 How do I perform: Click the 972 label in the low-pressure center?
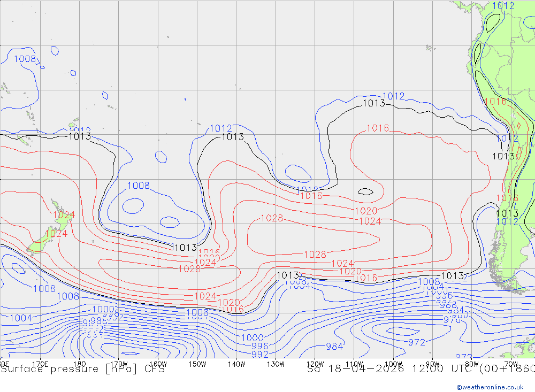coord(417,342)
